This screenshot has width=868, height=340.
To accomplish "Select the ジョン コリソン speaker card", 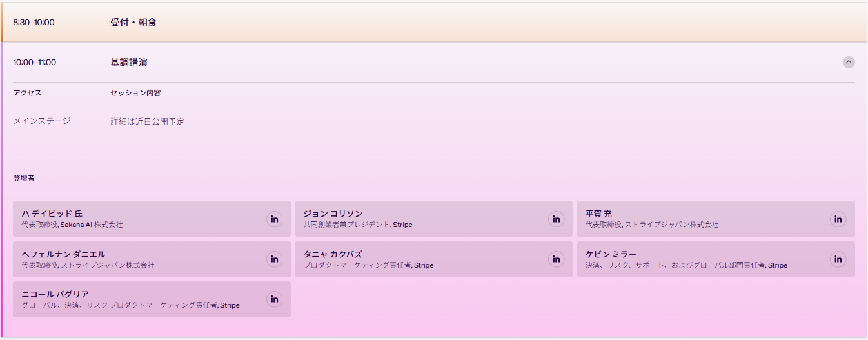I will [x=433, y=219].
